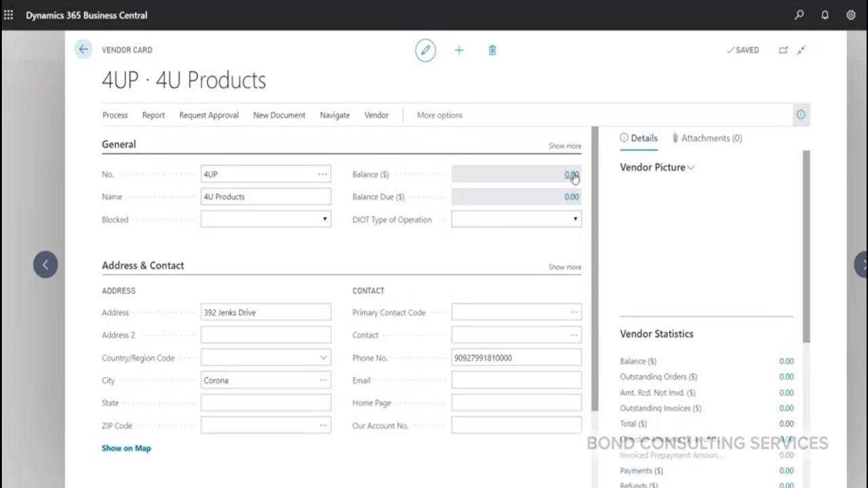Click the Email input field
The height and width of the screenshot is (488, 868).
pos(517,380)
